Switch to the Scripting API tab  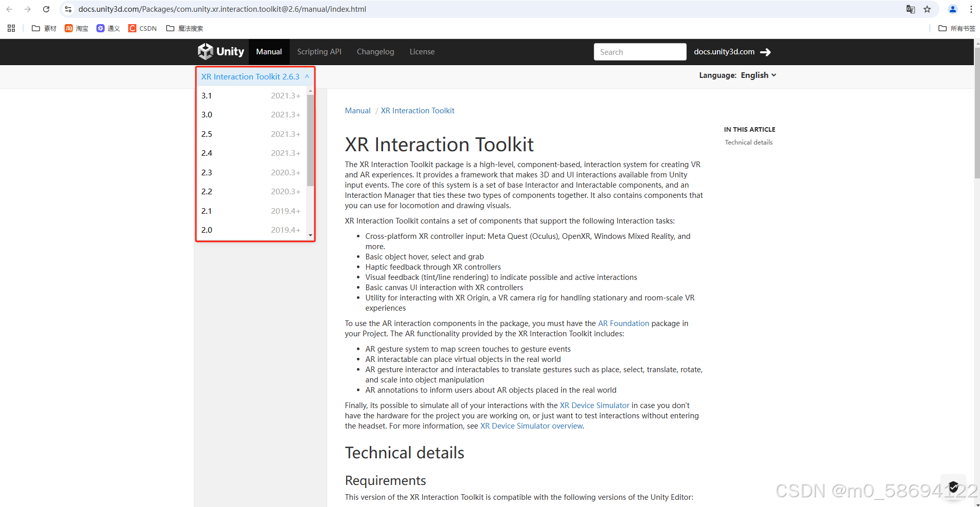click(x=319, y=51)
